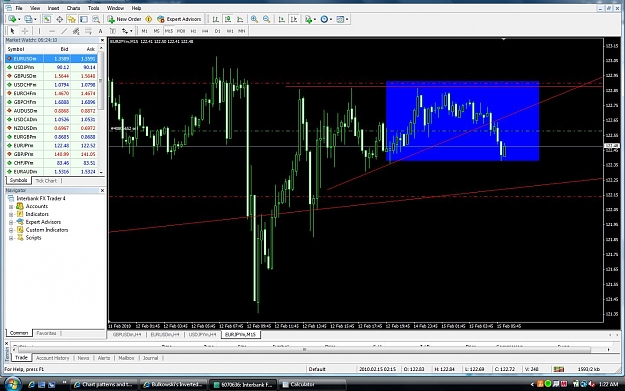The height and width of the screenshot is (391, 625).
Task: Open the Charts menu
Action: [x=73, y=8]
